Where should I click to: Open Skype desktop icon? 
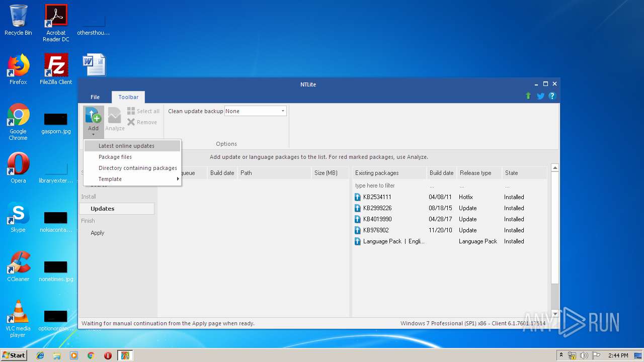(x=18, y=217)
